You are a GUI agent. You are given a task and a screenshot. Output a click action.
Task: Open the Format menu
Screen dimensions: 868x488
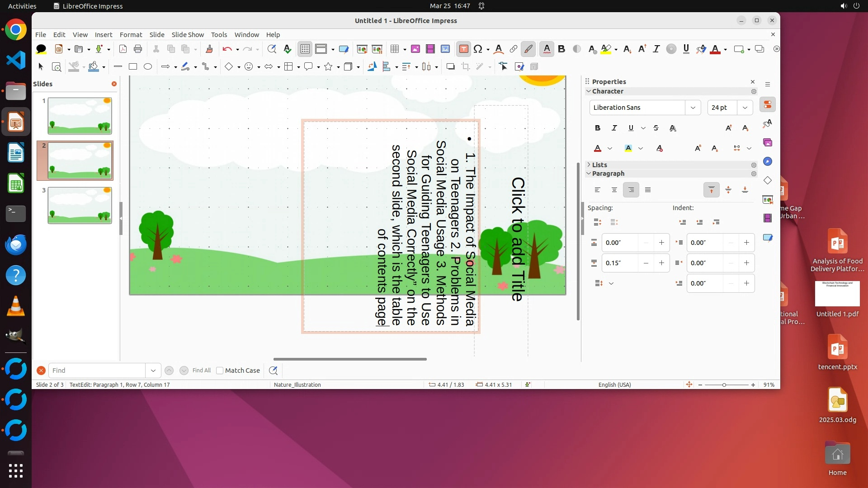tap(131, 35)
